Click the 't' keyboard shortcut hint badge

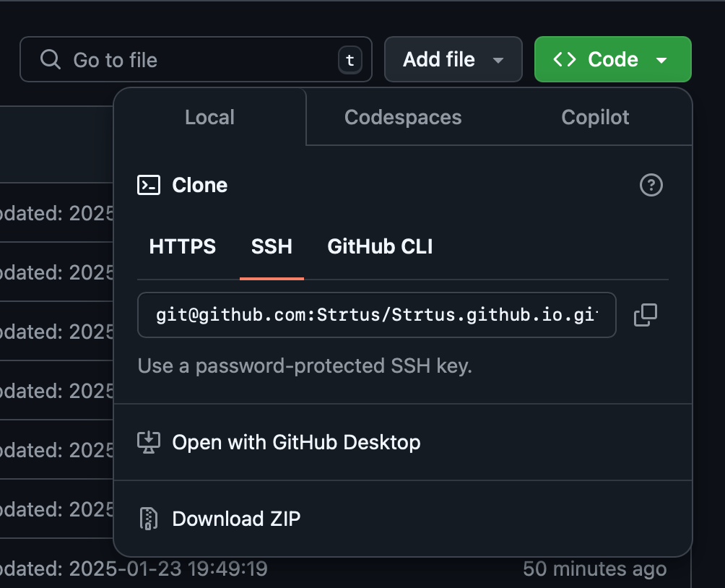[350, 61]
